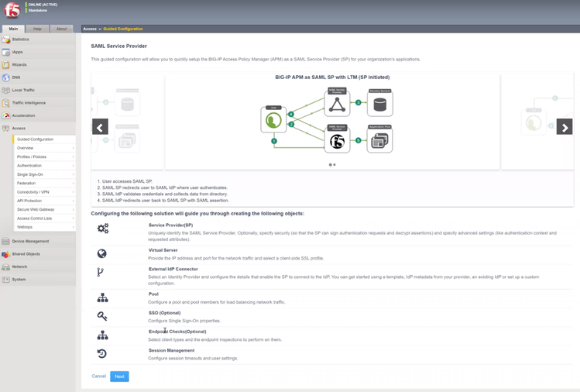Expand the Profiles / Policies submenu

point(44,157)
